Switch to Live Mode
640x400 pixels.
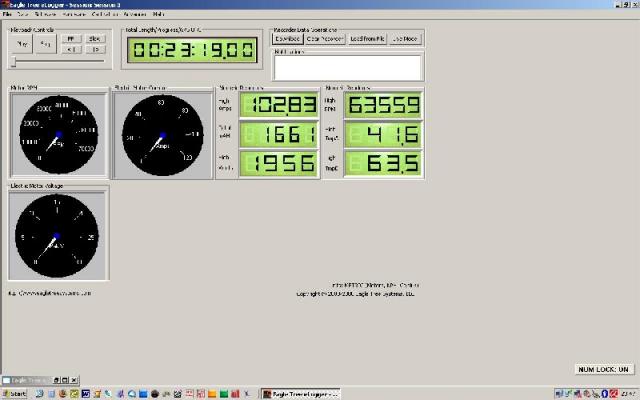405,38
